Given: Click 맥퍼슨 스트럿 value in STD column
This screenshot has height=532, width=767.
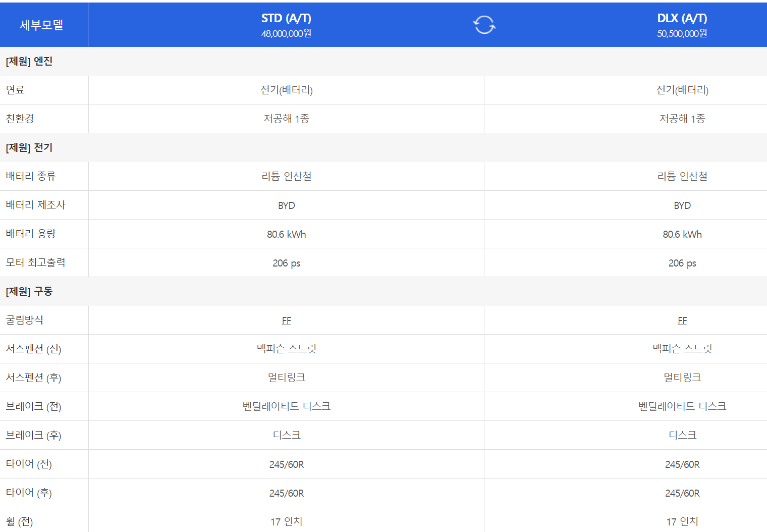Looking at the screenshot, I should click(x=287, y=349).
